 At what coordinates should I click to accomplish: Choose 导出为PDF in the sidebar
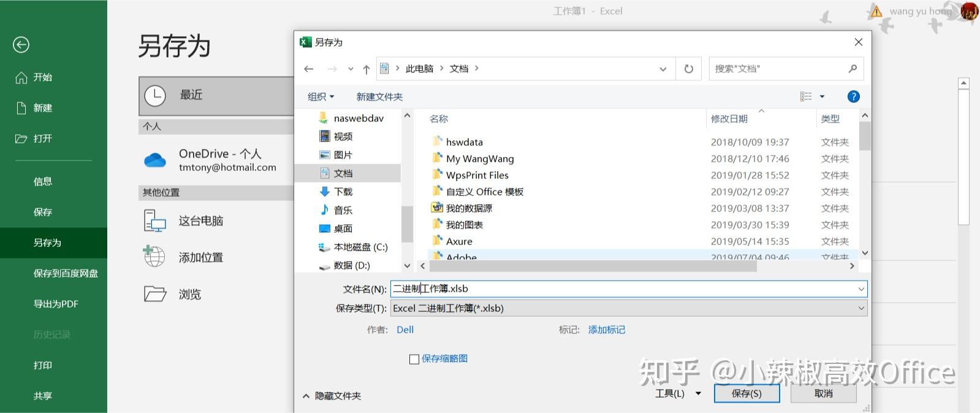click(56, 304)
